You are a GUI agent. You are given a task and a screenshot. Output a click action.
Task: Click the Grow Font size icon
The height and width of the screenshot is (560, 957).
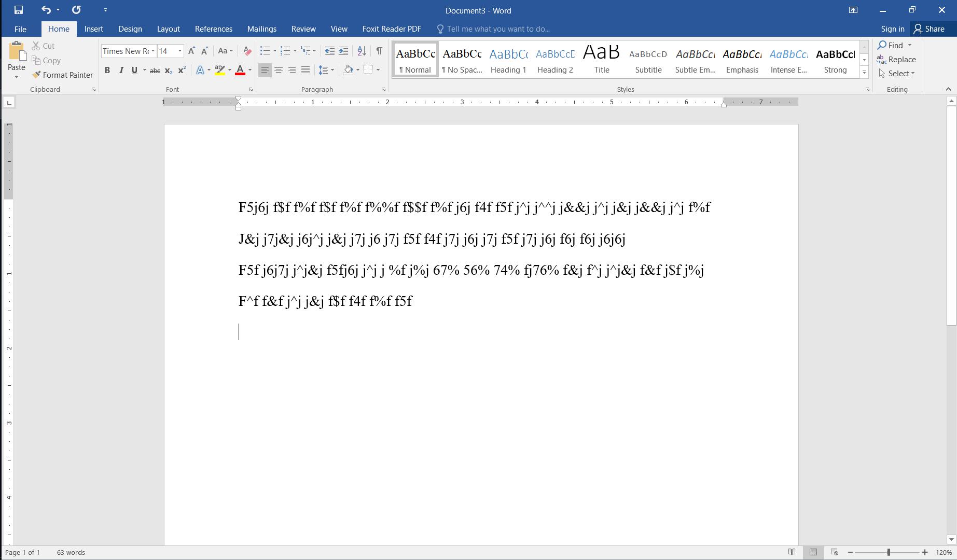click(x=191, y=51)
